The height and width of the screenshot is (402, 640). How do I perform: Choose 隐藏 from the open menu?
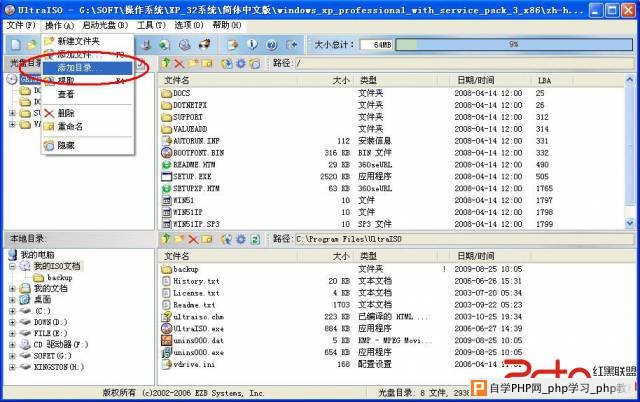pos(88,145)
